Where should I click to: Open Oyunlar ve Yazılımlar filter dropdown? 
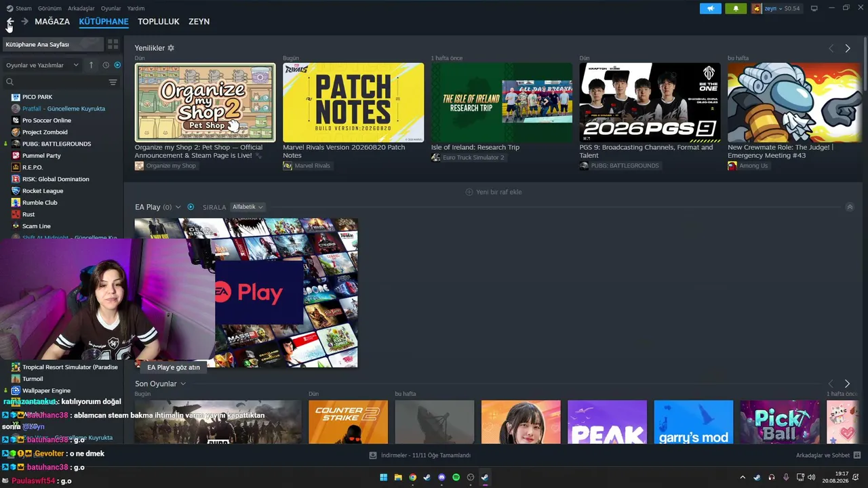pyautogui.click(x=42, y=65)
